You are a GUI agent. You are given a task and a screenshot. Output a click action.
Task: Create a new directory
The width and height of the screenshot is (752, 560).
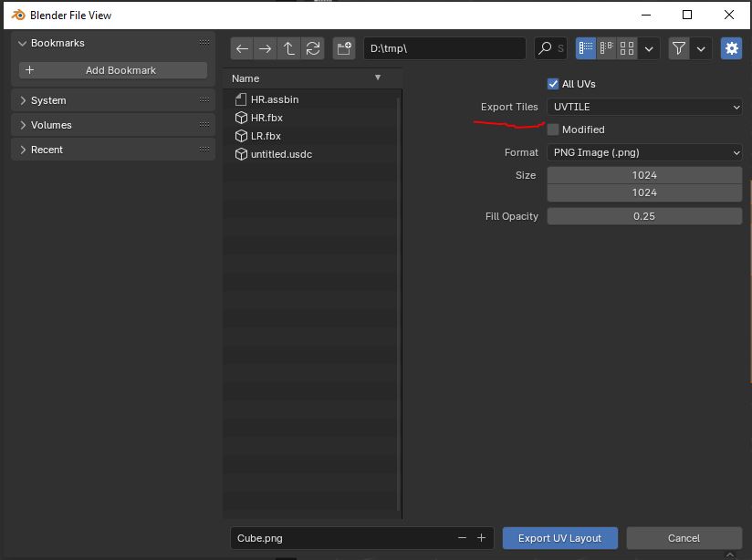pyautogui.click(x=344, y=48)
